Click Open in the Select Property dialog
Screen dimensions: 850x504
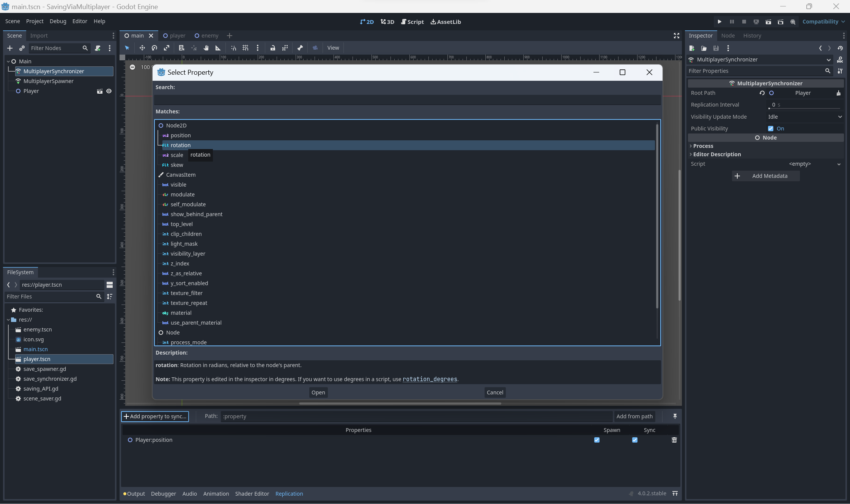point(318,393)
